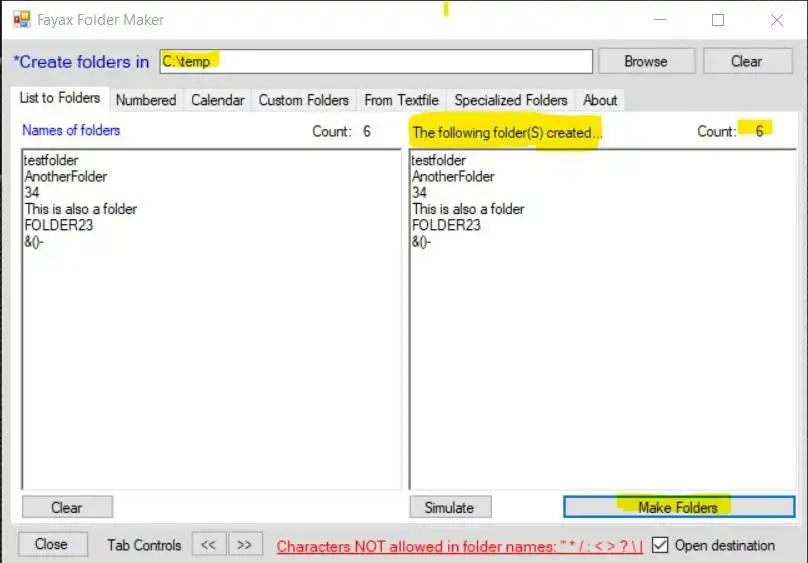Screen dimensions: 808x563
Task: Click the '*Create folders in' label
Action: (x=81, y=62)
